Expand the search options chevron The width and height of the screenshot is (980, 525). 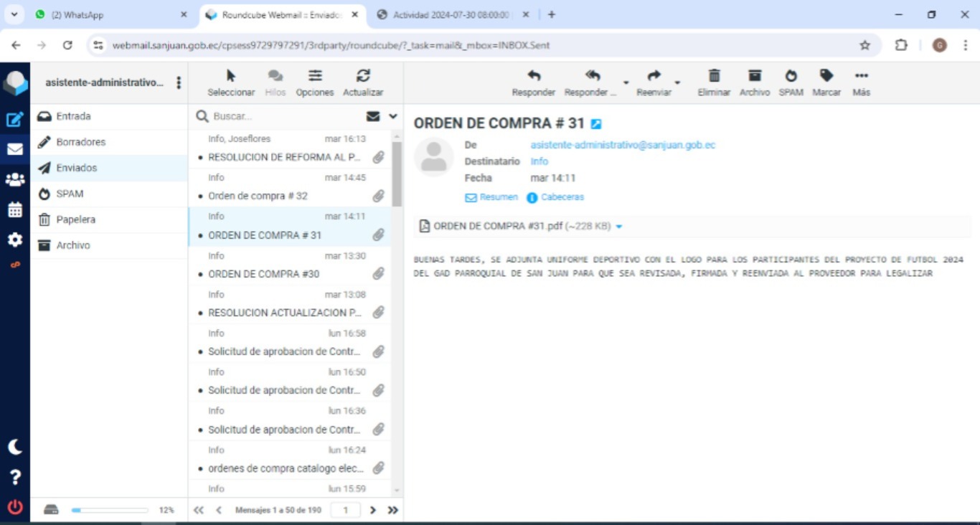393,116
